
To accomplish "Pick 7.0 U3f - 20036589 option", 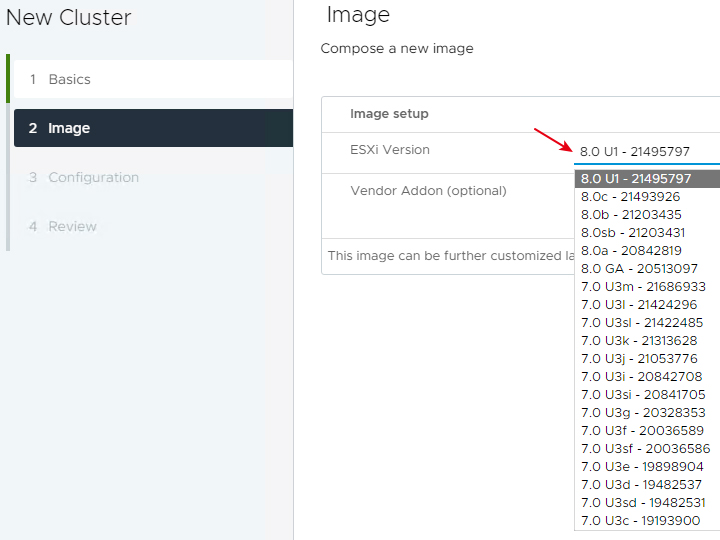I will 647,431.
